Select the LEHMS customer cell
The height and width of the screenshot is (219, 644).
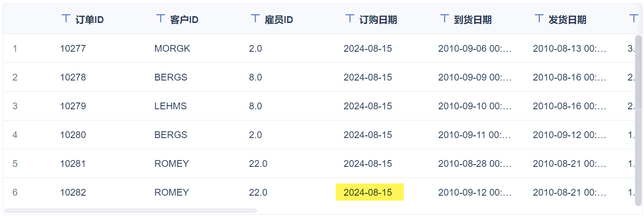(x=170, y=106)
